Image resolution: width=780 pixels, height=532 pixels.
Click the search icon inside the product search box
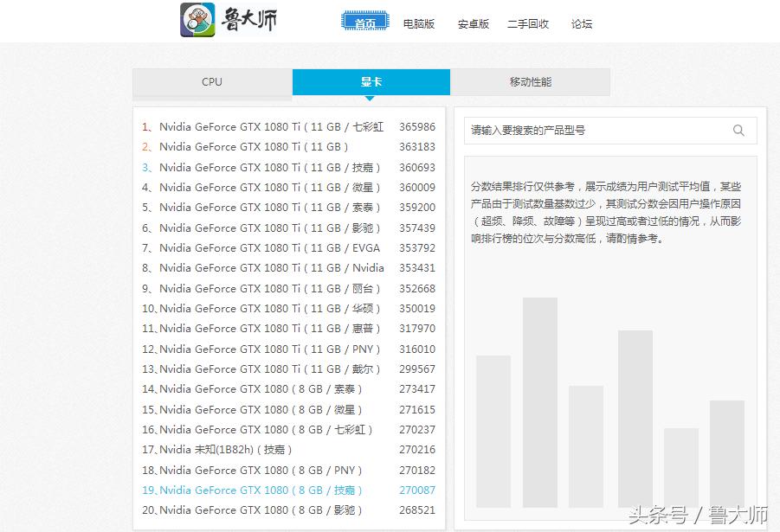pos(738,130)
